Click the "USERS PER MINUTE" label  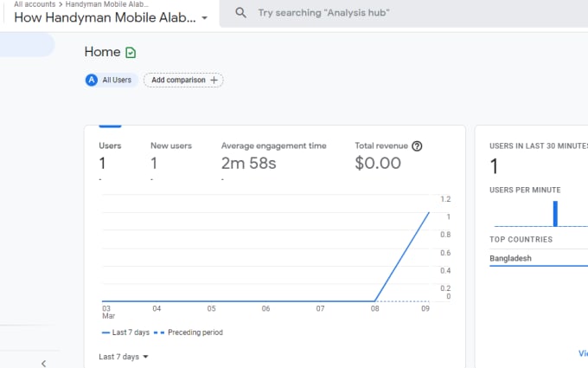[525, 190]
